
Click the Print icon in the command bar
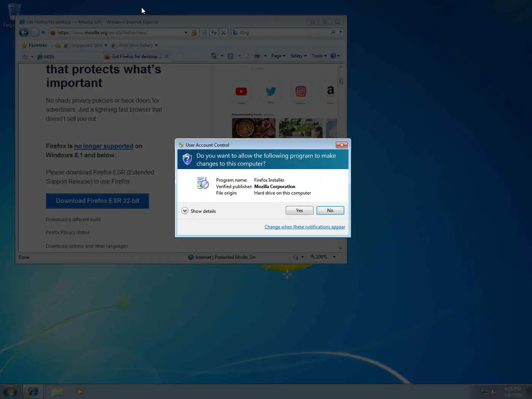[x=257, y=56]
